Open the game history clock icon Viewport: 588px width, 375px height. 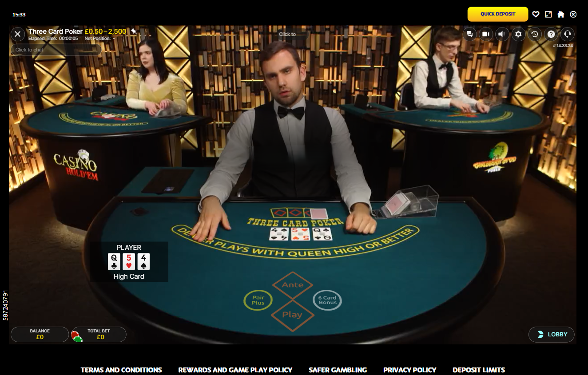point(535,34)
